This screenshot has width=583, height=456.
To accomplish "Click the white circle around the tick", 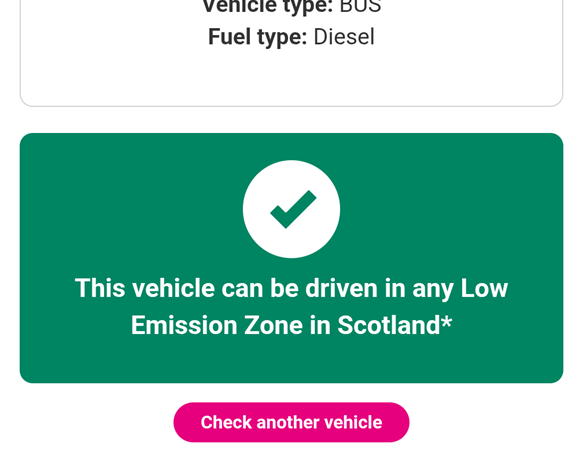I will (292, 209).
